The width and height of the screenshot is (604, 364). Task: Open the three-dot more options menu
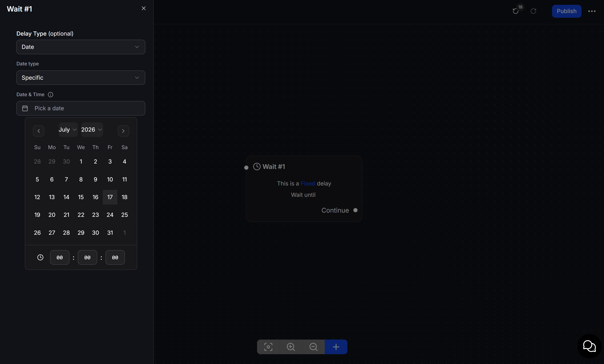[592, 11]
